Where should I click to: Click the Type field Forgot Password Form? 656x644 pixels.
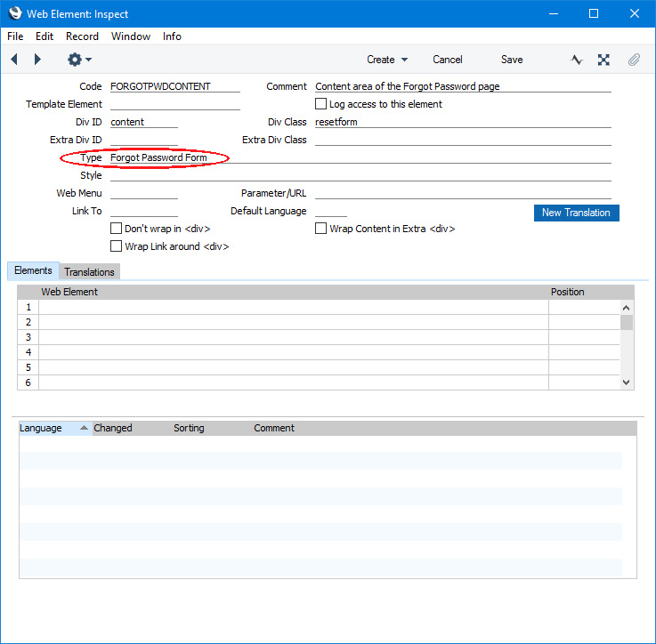pos(360,157)
